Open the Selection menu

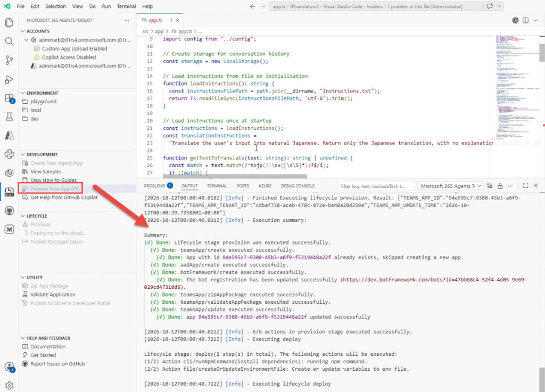click(55, 6)
